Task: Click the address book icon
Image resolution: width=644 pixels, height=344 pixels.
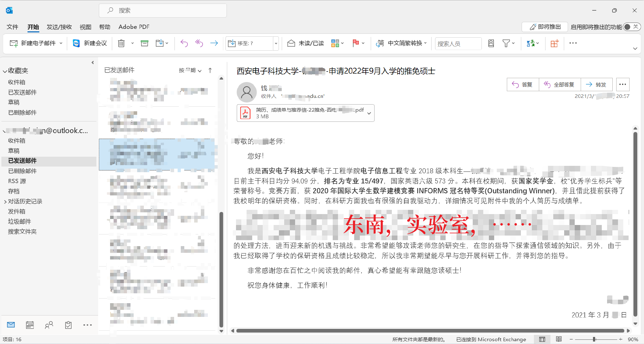Action: tap(491, 43)
